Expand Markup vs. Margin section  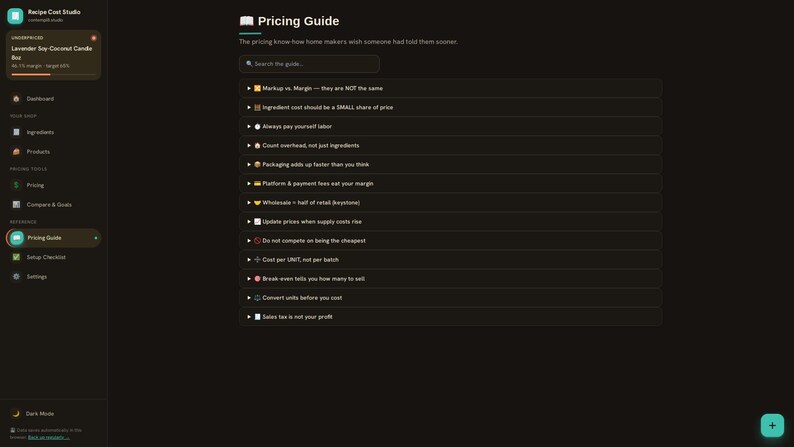click(450, 88)
